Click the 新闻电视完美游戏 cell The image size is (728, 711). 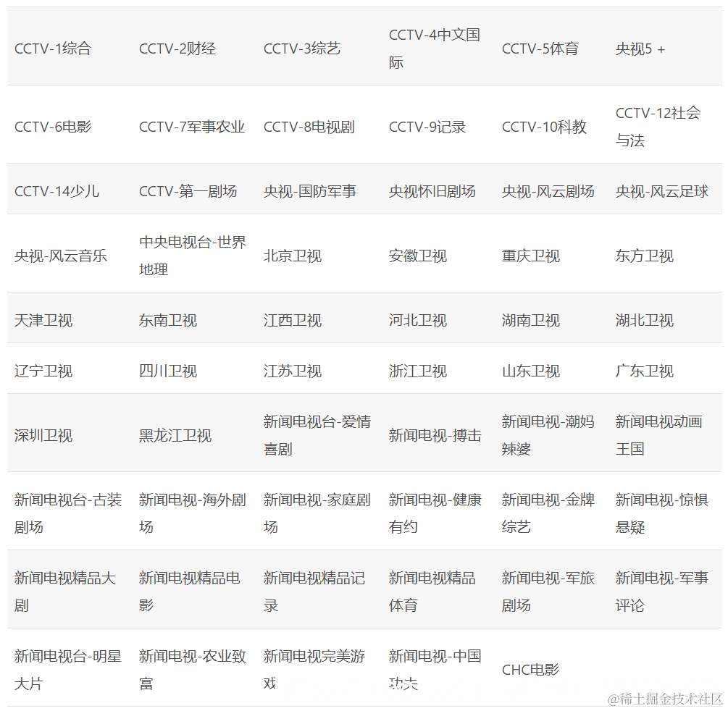[314, 670]
